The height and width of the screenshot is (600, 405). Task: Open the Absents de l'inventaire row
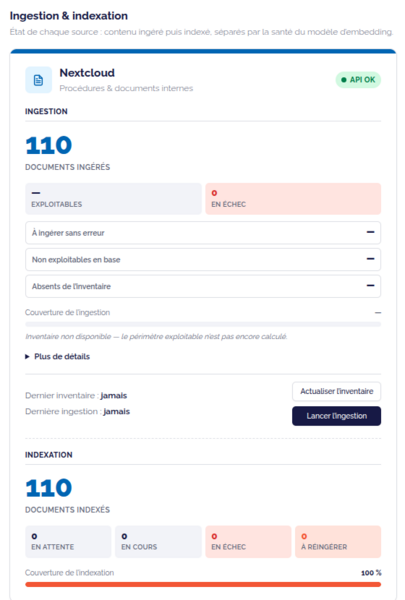203,286
